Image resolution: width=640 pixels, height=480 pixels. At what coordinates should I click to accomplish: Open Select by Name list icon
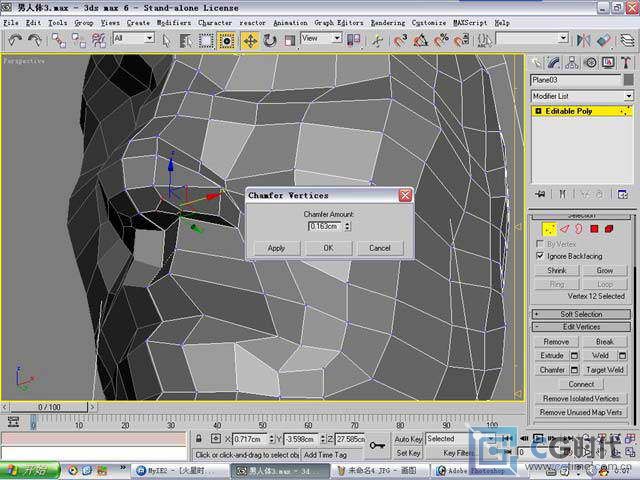[186, 40]
